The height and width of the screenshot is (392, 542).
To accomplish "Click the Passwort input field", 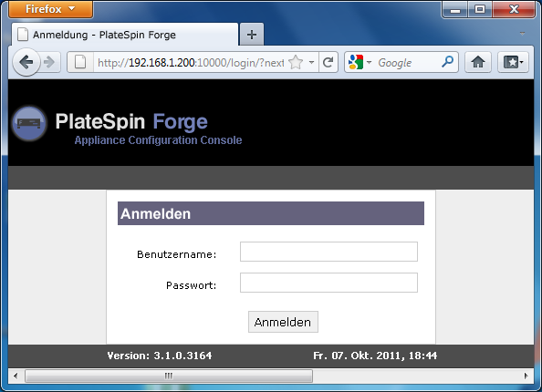I will pos(328,283).
